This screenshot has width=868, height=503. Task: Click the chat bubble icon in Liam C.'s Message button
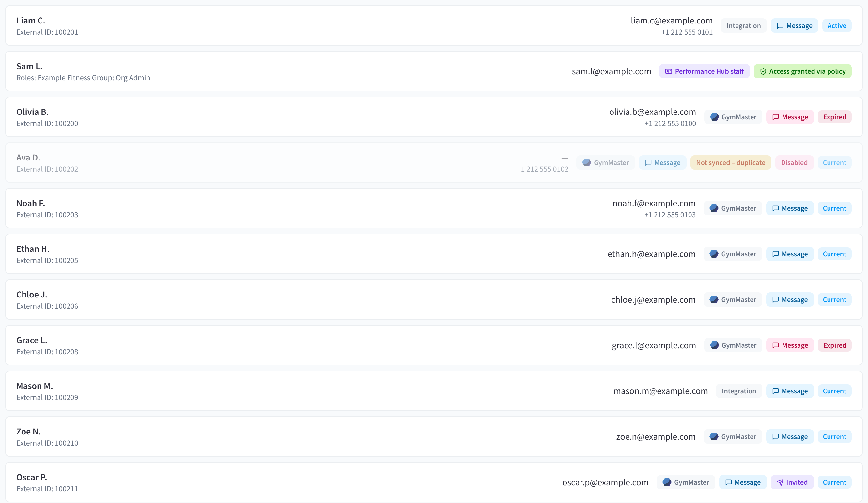pos(780,26)
